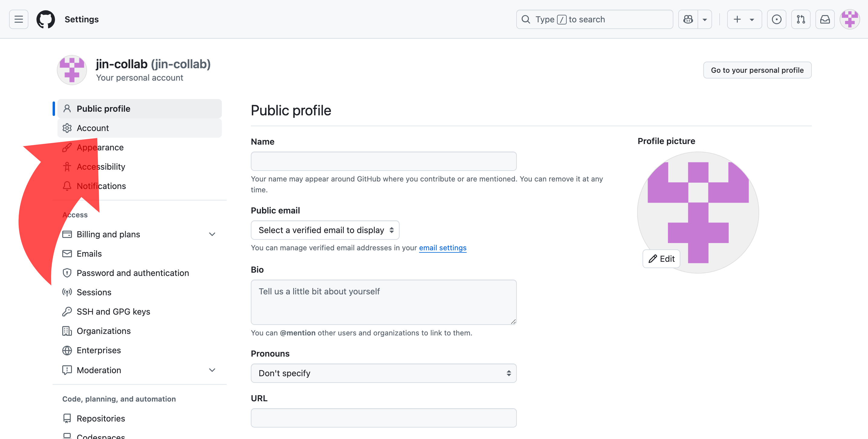Open Copilot chat icon
This screenshot has width=868, height=439.
pos(688,19)
